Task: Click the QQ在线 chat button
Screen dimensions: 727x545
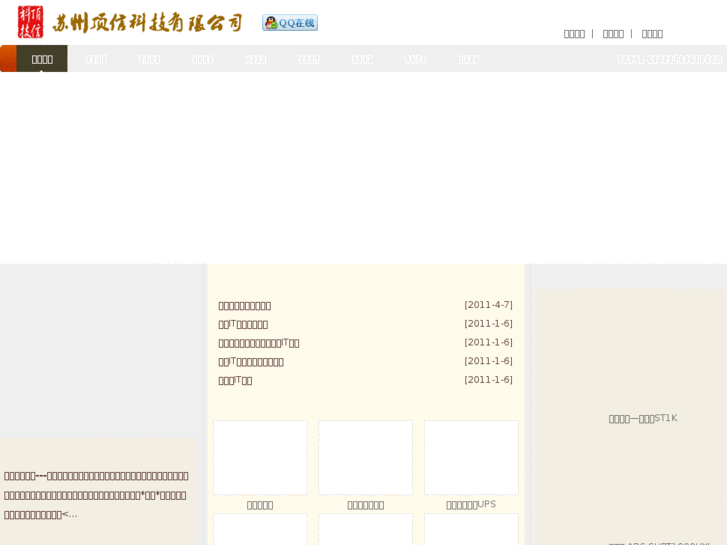Action: coord(290,23)
